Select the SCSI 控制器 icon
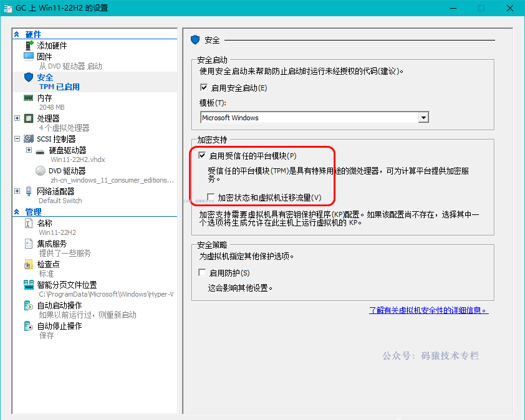 (29, 138)
